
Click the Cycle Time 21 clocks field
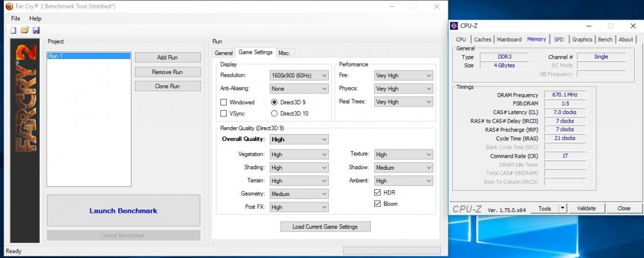565,138
